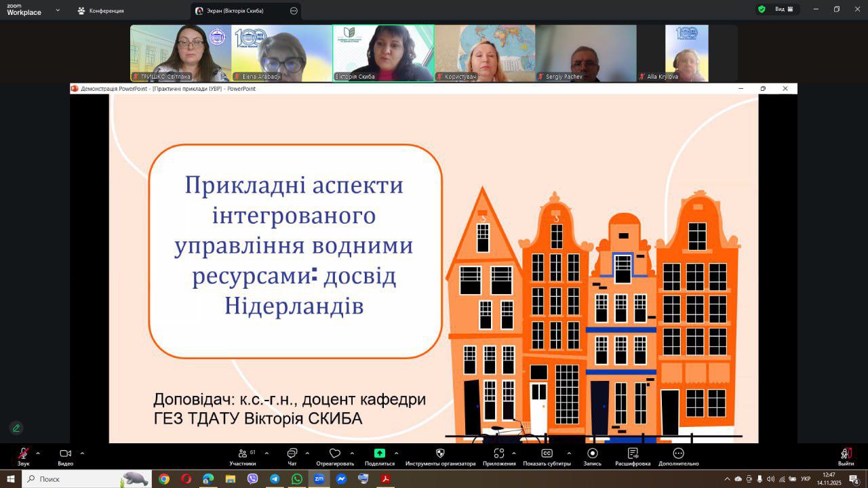This screenshot has height=488, width=868.
Task: Select Alla Krylova video thumbnail
Action: click(687, 54)
